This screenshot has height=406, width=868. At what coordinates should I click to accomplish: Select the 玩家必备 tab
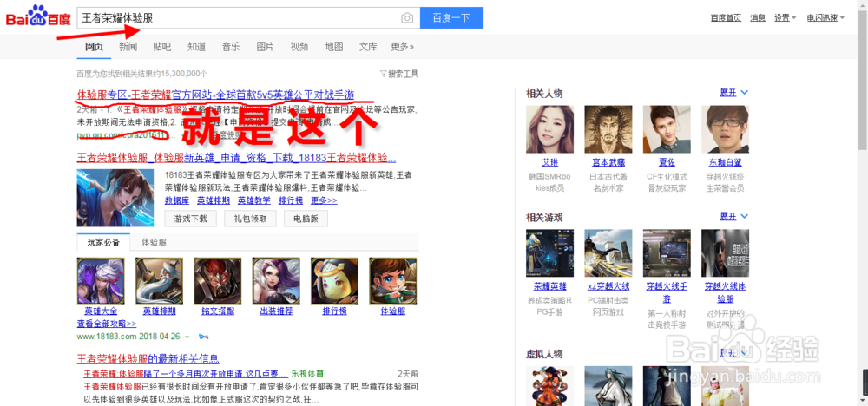(x=103, y=242)
